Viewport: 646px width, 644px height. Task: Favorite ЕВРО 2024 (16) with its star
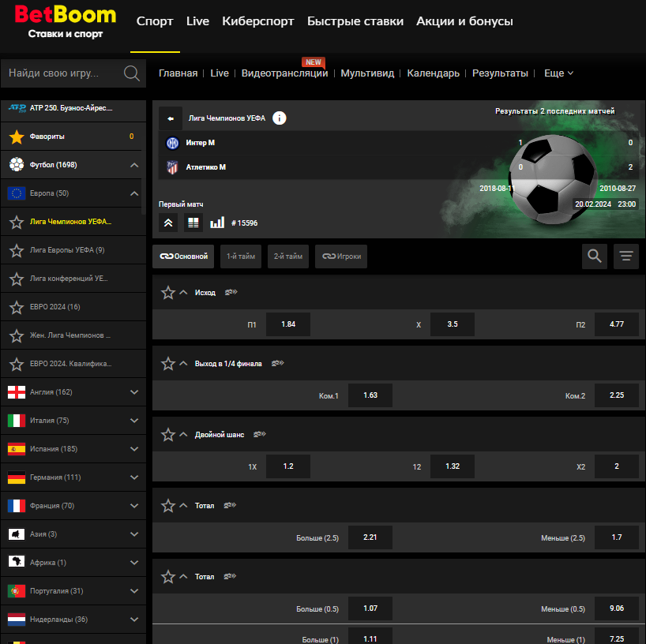(17, 308)
